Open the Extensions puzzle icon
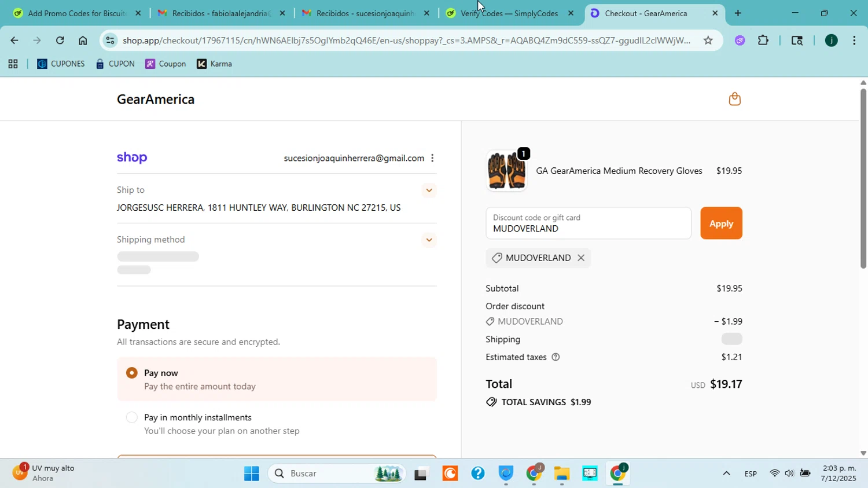868x488 pixels. point(763,41)
